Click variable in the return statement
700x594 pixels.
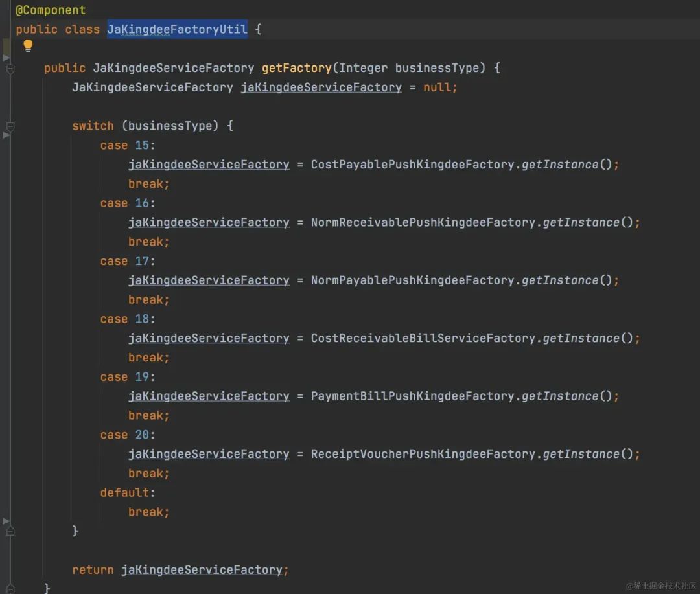[202, 570]
